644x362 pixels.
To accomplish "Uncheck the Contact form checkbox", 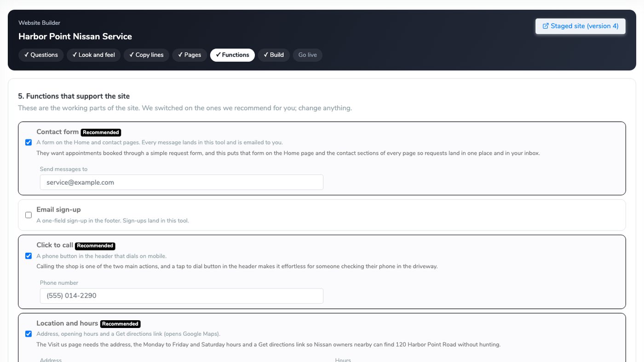I will pos(29,142).
